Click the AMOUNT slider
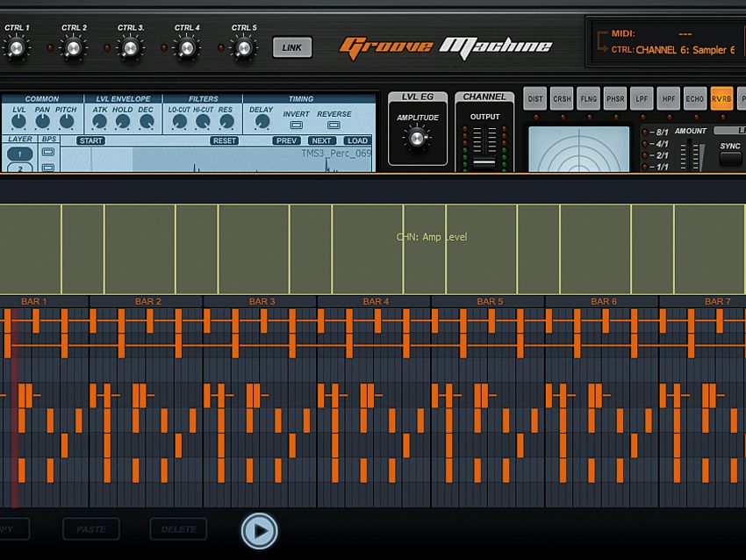This screenshot has width=746, height=560. [x=689, y=154]
